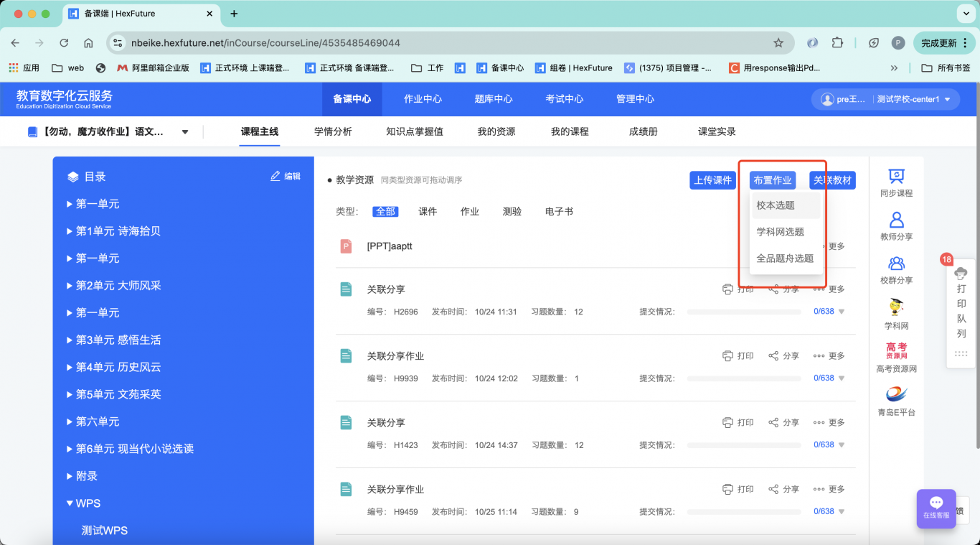Click the submission progress bar for H9939
The width and height of the screenshot is (980, 545).
744,378
